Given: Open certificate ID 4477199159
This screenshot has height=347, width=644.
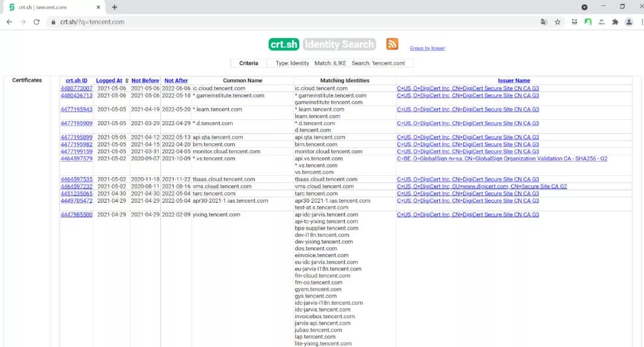Looking at the screenshot, I should click(76, 151).
